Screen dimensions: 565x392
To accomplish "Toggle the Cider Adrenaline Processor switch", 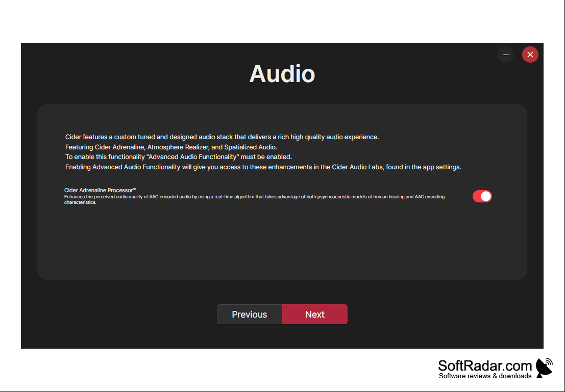I will click(482, 196).
